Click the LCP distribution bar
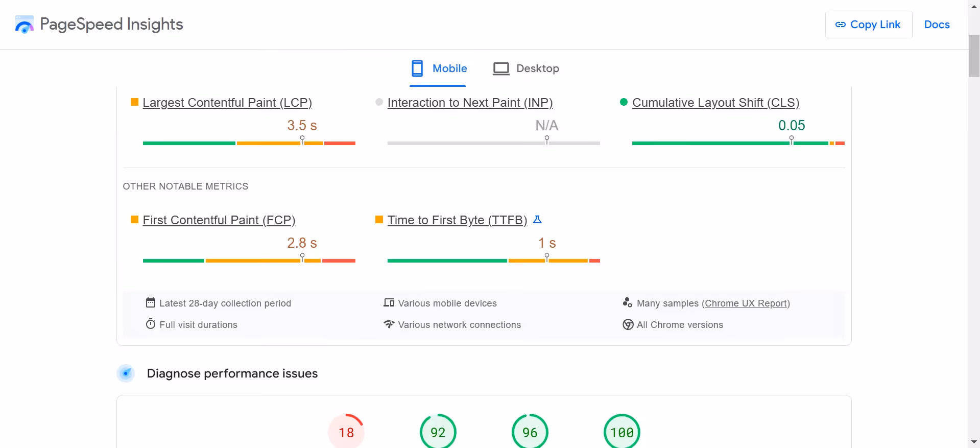 tap(249, 143)
